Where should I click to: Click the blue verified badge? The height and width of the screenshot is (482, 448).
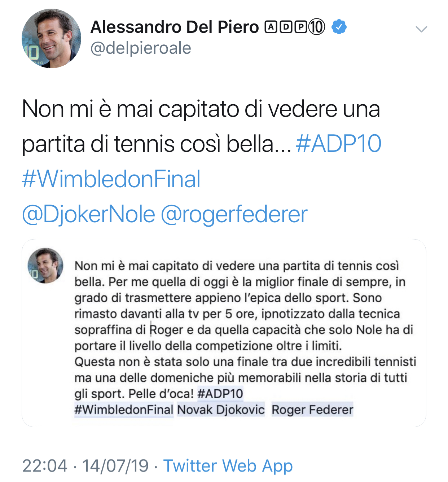[339, 27]
